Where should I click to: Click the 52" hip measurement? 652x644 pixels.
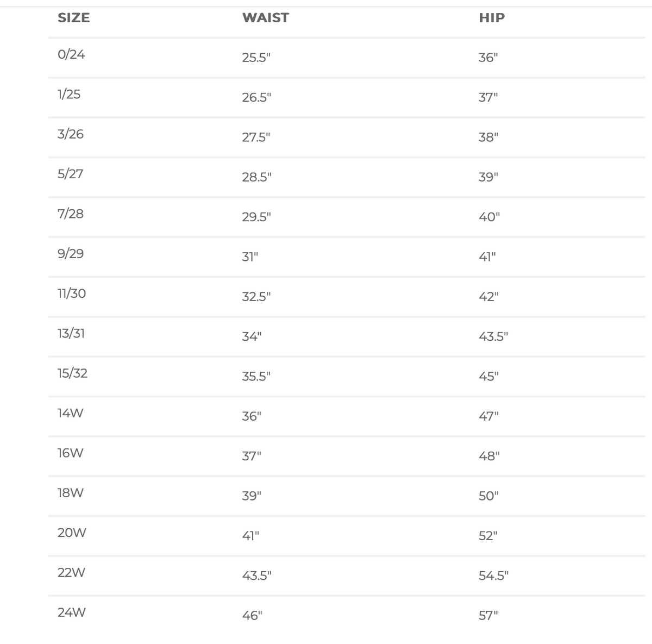488,536
